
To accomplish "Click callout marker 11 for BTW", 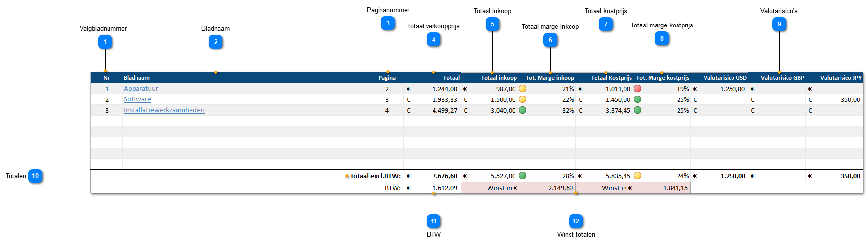I will coord(434,221).
